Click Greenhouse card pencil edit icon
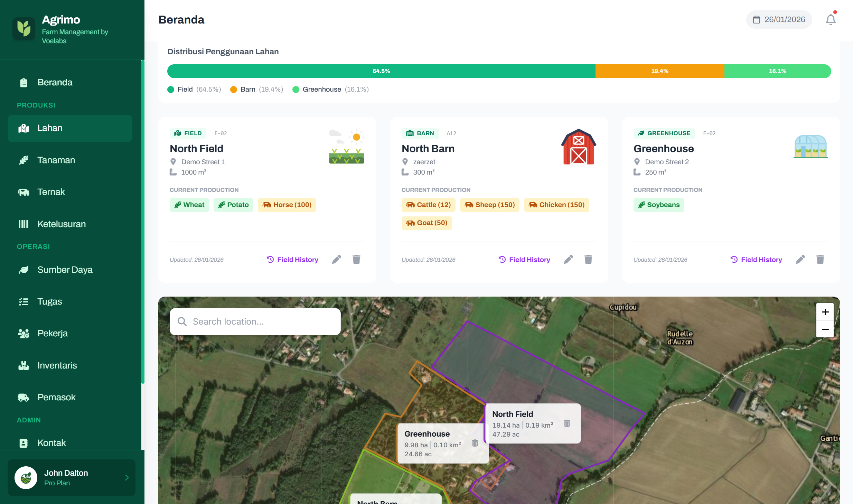The height and width of the screenshot is (504, 853). [800, 259]
